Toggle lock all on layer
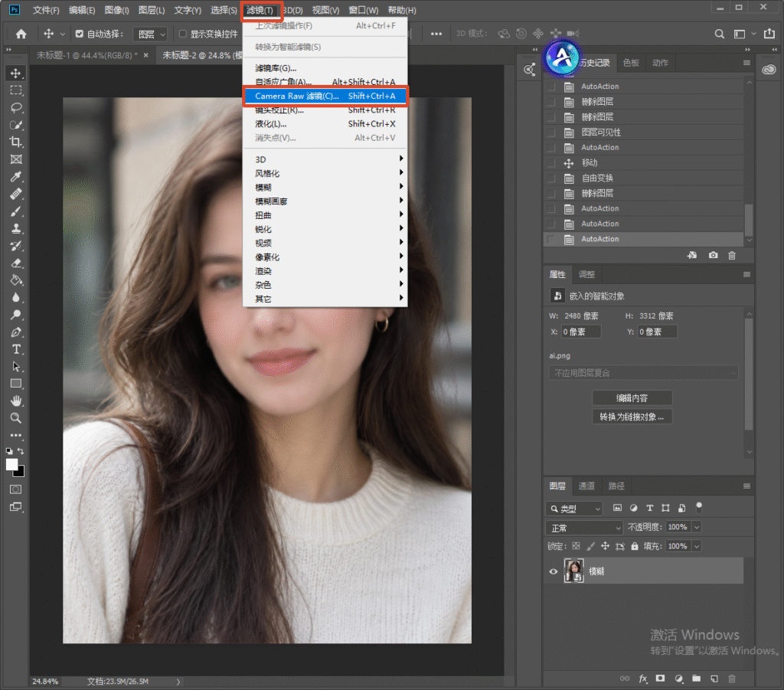Screen dimensions: 784x690 coord(635,546)
